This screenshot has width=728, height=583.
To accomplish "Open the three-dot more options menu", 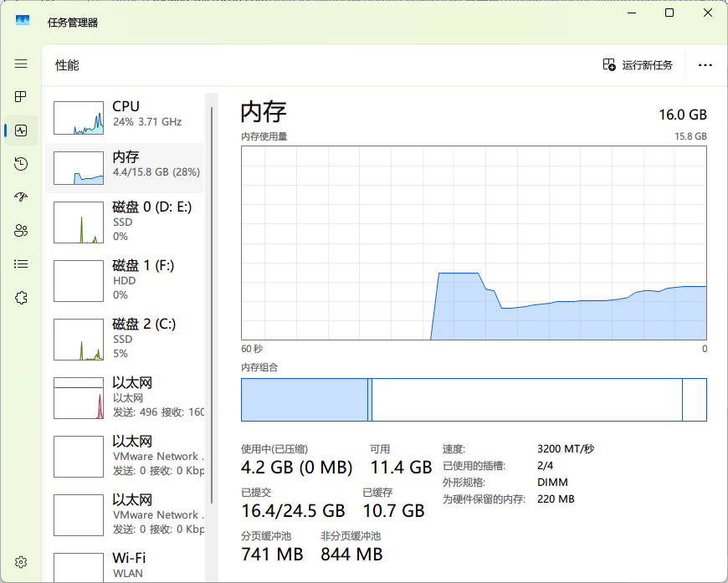I will (x=705, y=65).
